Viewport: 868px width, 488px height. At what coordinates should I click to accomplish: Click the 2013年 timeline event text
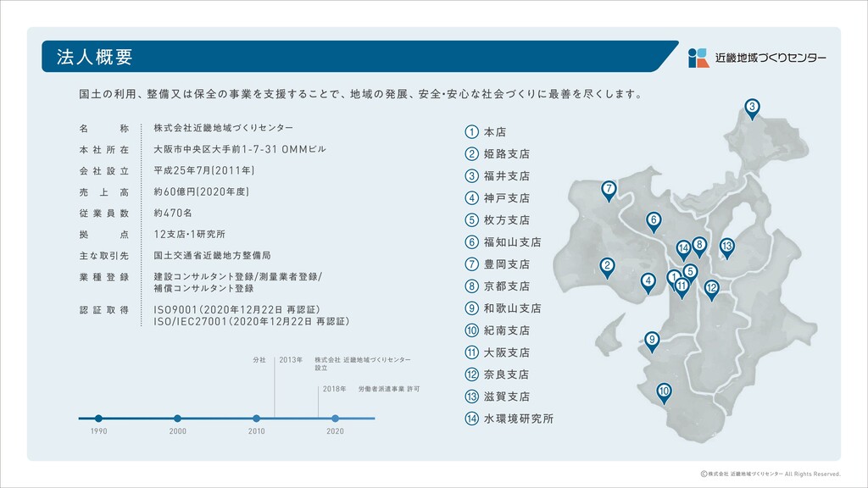pyautogui.click(x=345, y=363)
